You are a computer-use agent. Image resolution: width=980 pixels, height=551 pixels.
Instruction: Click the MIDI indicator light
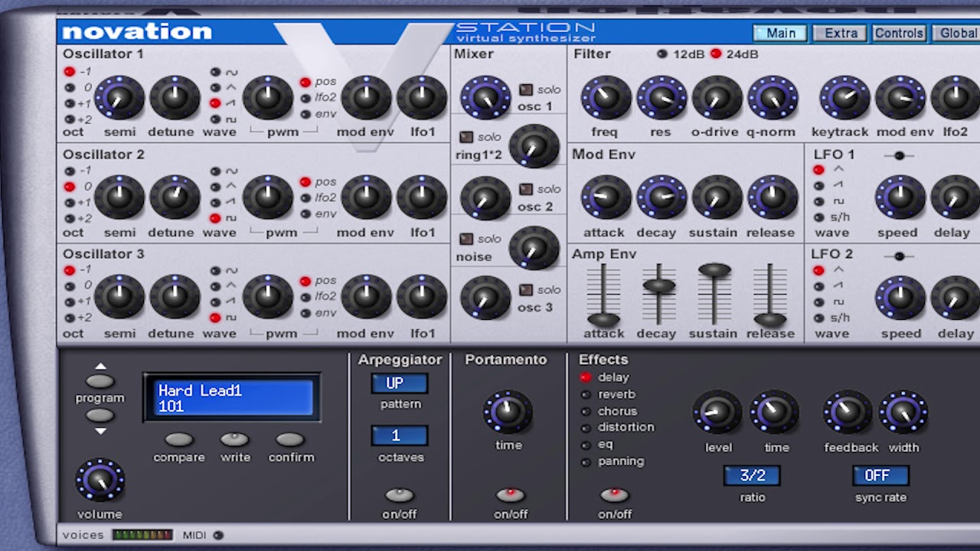click(218, 535)
